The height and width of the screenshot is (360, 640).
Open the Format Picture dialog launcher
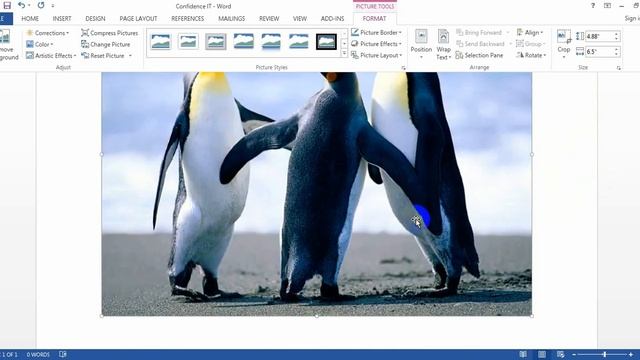403,68
